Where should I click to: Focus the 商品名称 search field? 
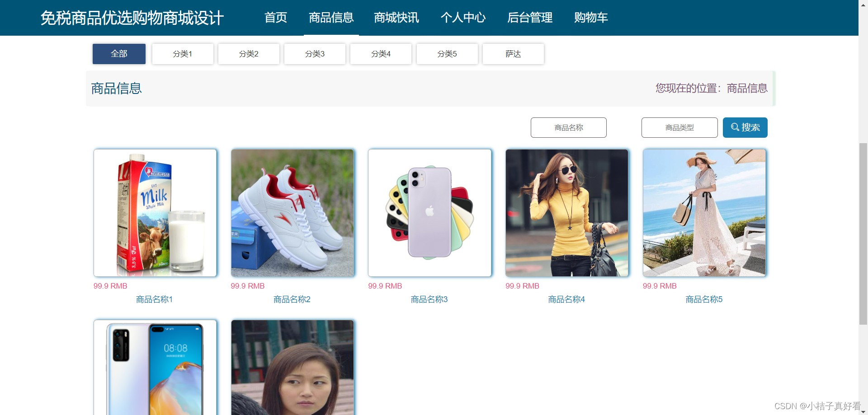tap(569, 127)
